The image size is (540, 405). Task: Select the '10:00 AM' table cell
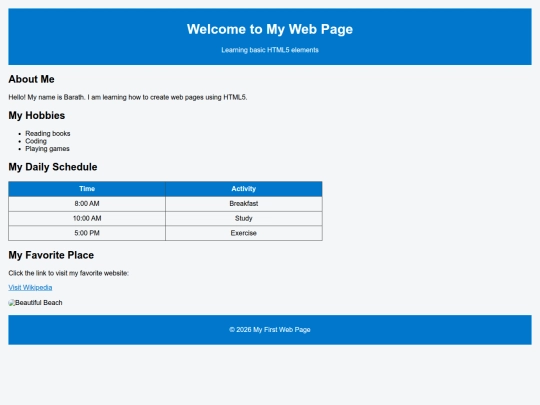[x=87, y=218]
